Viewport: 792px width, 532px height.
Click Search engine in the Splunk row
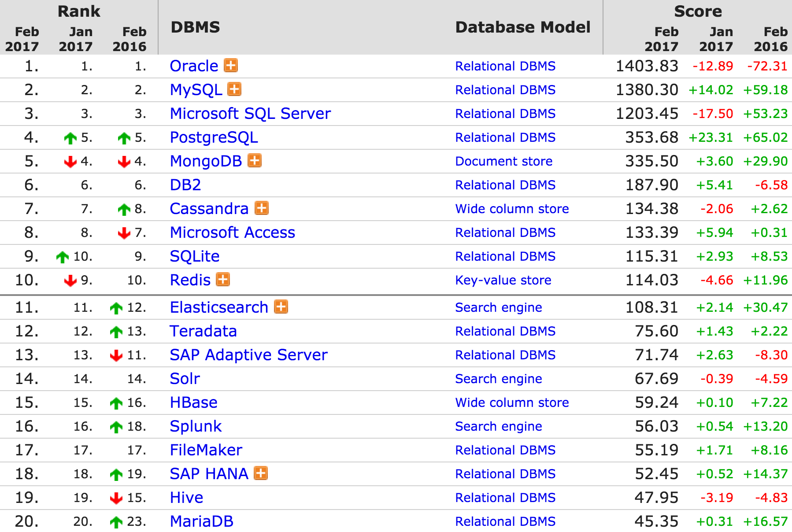point(498,426)
